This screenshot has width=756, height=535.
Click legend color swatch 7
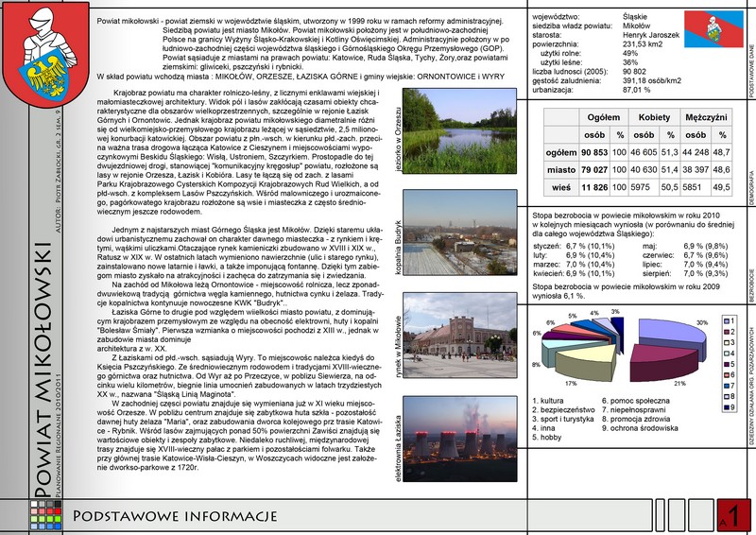point(727,386)
